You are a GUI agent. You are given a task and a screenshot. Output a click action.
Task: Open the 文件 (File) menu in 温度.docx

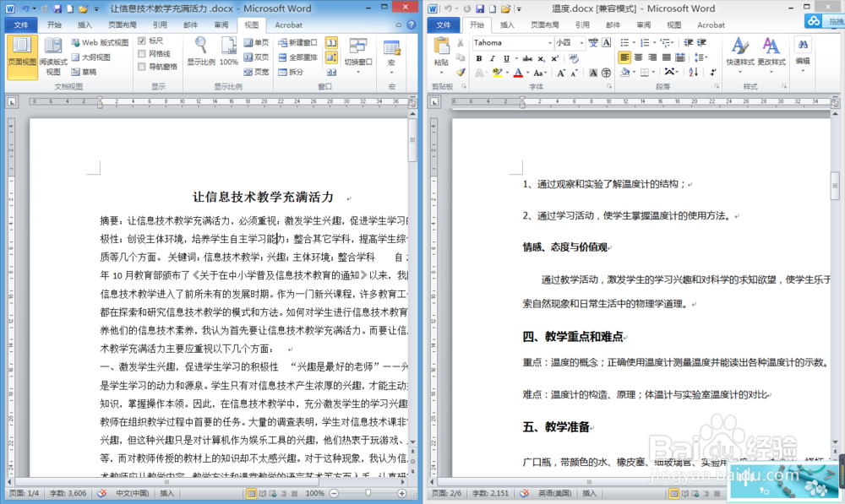[x=445, y=24]
